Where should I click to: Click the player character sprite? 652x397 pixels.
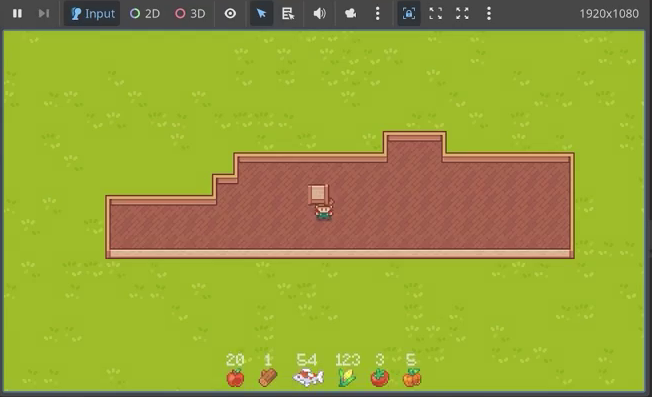tap(324, 211)
